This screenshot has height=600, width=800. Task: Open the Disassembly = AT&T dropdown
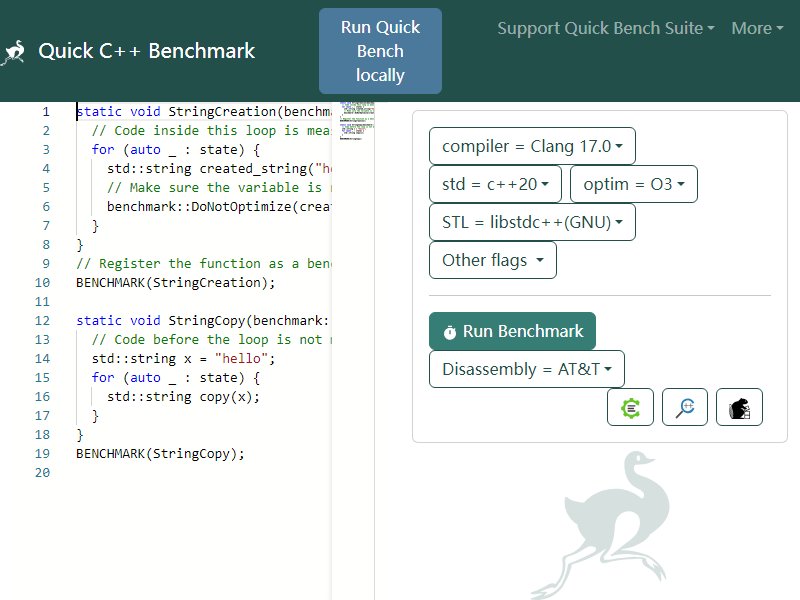pos(527,369)
